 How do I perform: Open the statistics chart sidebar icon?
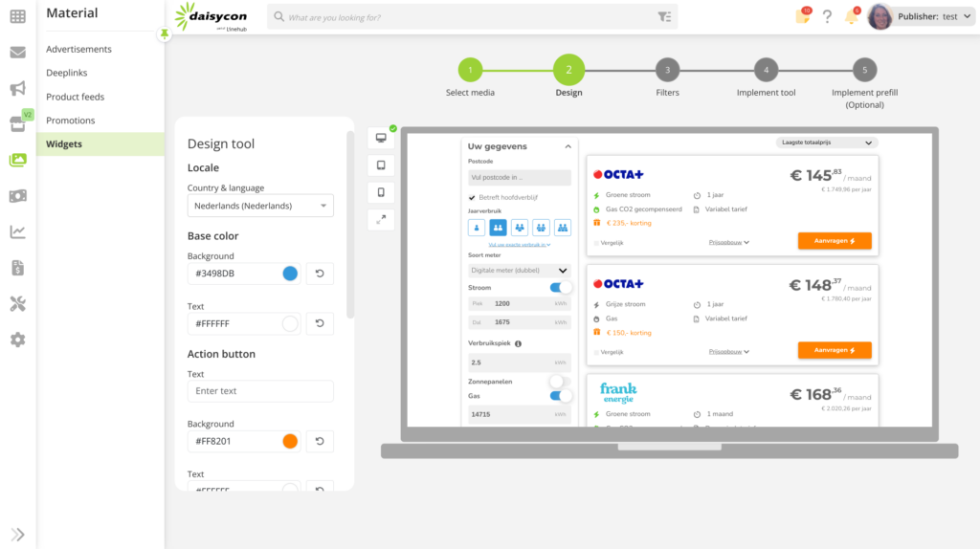17,231
